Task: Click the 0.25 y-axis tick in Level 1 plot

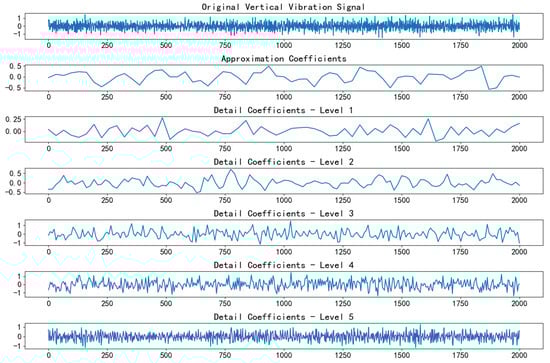Action: tap(13, 120)
